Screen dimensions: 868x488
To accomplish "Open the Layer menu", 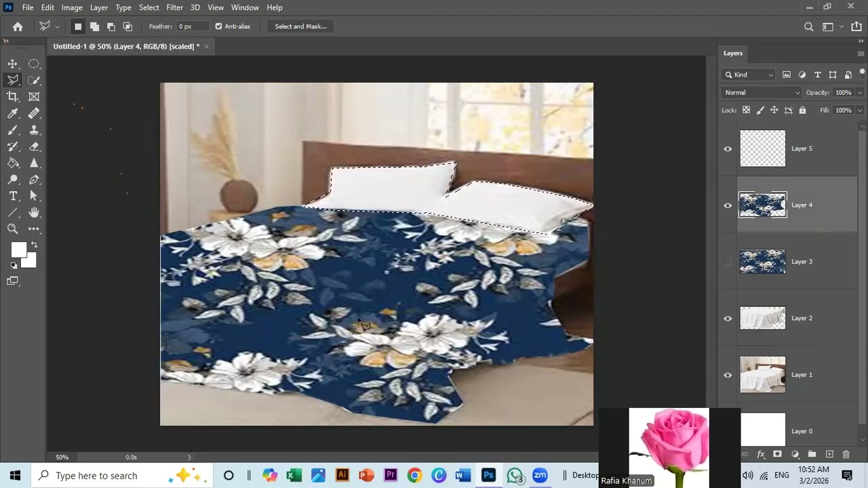I will click(99, 7).
